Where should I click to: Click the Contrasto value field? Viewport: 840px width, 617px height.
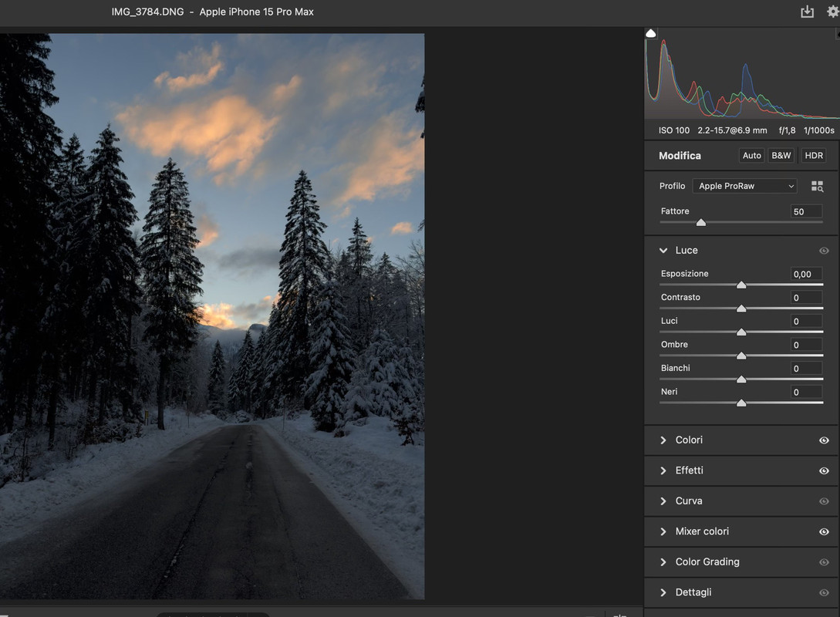pyautogui.click(x=806, y=297)
